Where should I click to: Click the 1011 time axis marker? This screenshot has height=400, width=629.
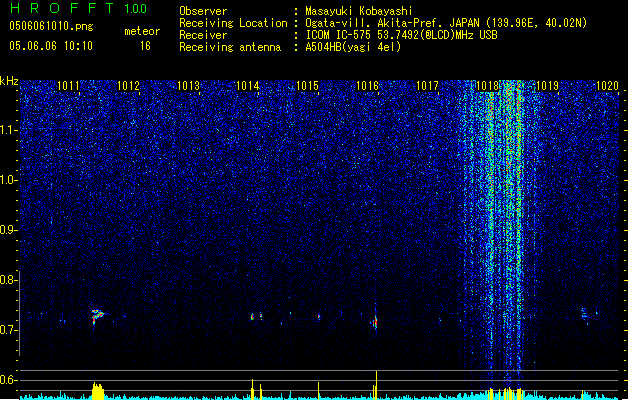[68, 86]
